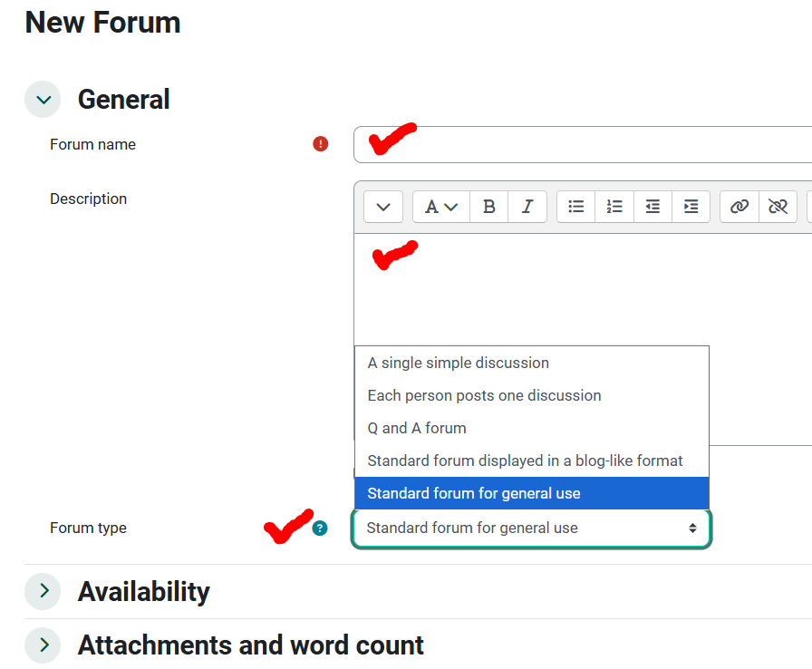The height and width of the screenshot is (669, 812).
Task: Indent the text using the toolbar icon
Action: [691, 207]
